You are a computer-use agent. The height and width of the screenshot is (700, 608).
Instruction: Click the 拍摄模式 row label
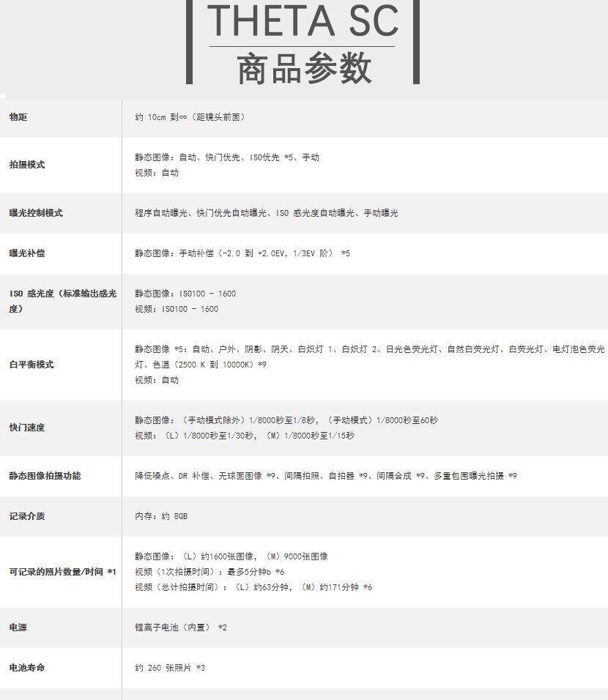pos(27,165)
